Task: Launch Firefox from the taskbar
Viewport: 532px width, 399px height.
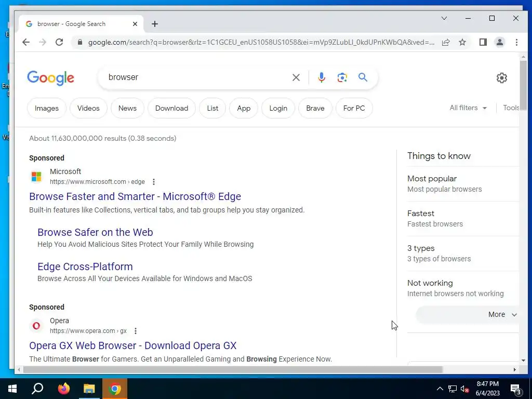Action: tap(63, 389)
